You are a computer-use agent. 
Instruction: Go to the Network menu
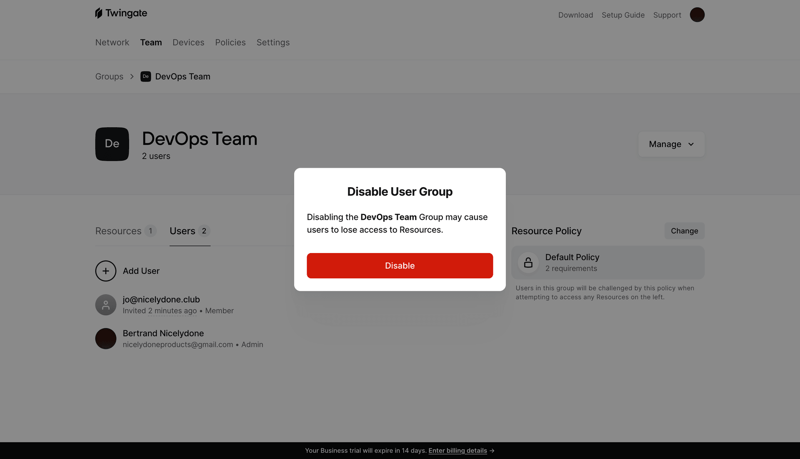click(112, 42)
